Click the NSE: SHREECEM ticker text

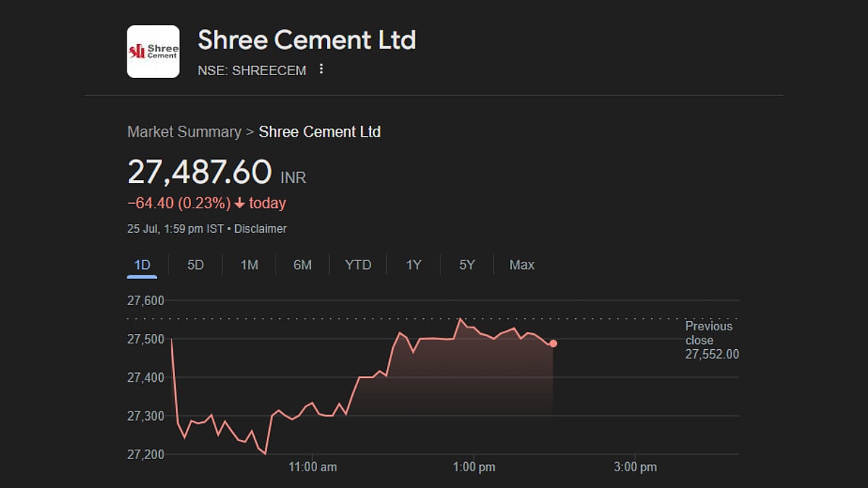tap(252, 70)
